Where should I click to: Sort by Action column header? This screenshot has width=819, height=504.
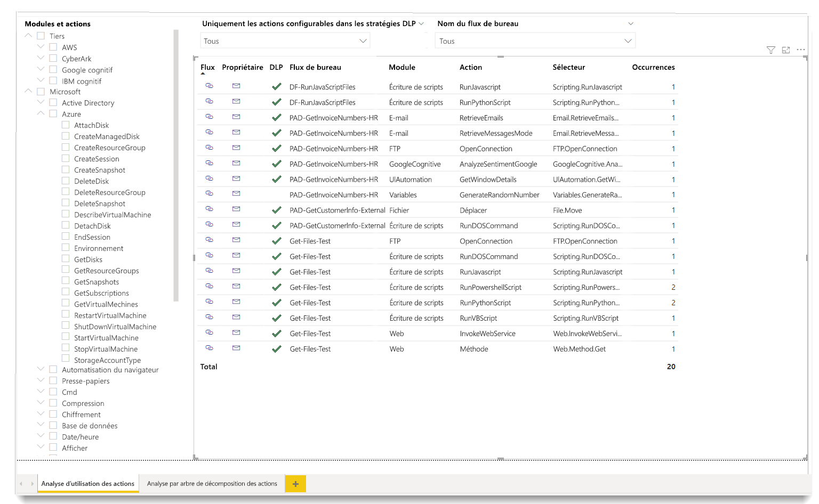pos(471,67)
